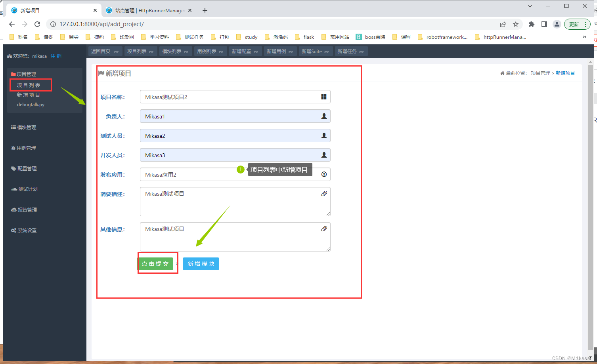Click 新增用例 in top navigation
Viewport: 597px width, 364px height.
(280, 51)
